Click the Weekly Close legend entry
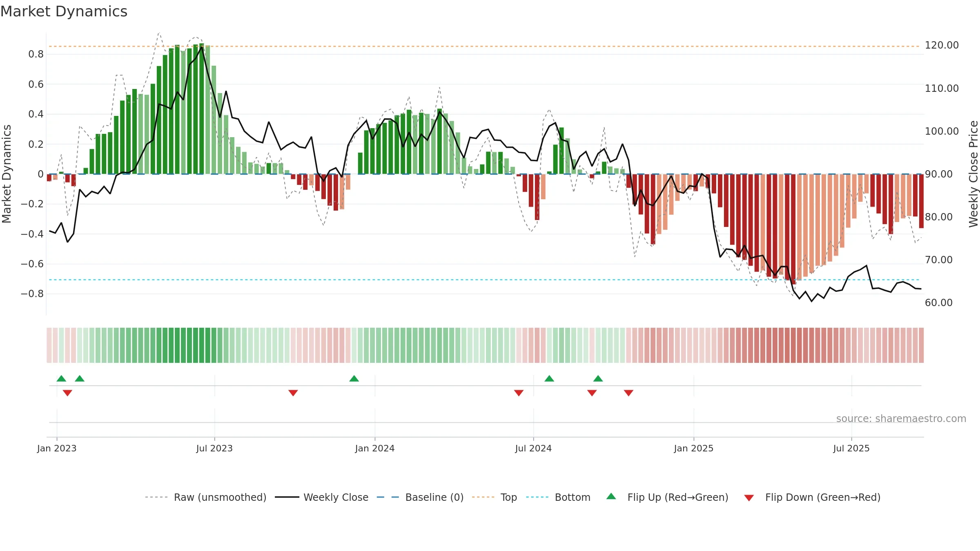Viewport: 980px width, 551px height. 321,497
